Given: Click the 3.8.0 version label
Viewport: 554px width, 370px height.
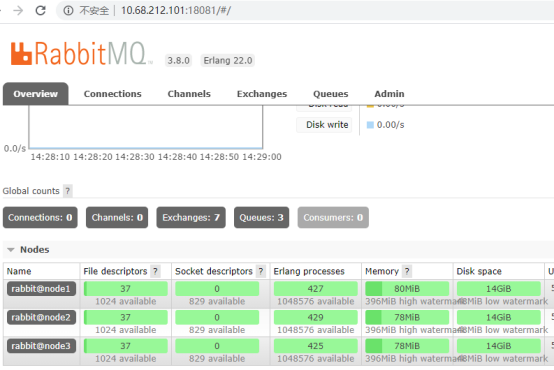Looking at the screenshot, I should coord(178,60).
